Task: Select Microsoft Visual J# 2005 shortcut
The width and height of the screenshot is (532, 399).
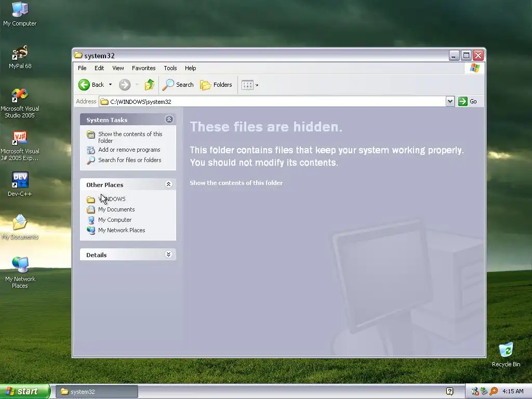Action: (20, 146)
